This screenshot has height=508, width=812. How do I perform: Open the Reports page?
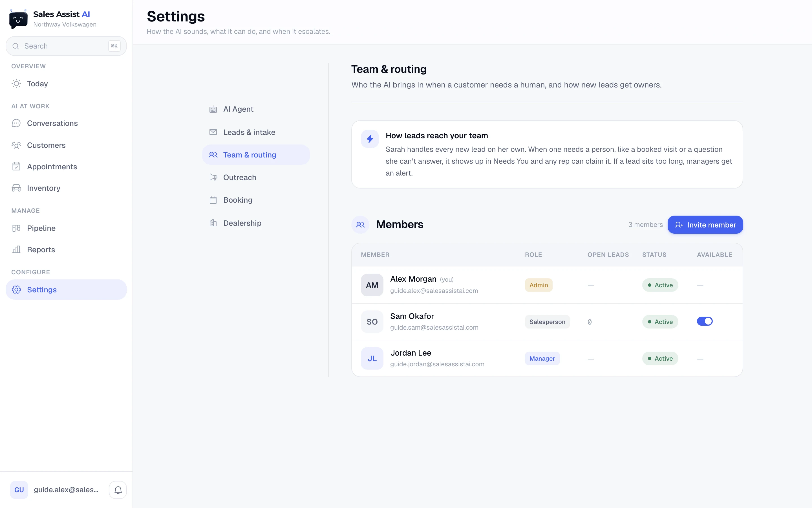66,250
